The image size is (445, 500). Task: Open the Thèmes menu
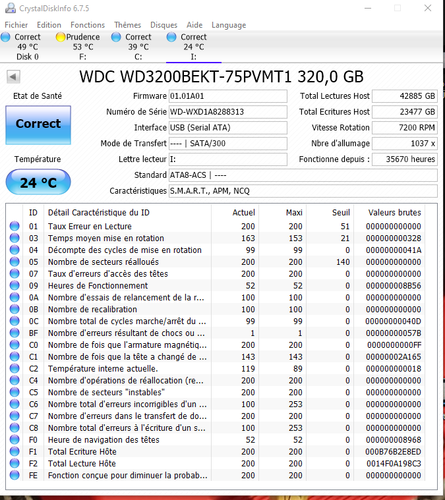tap(128, 25)
